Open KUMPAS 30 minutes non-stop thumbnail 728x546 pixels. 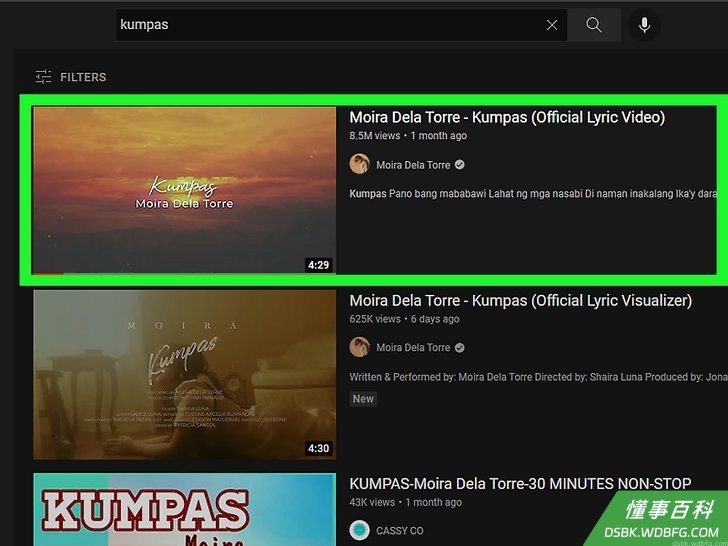tap(184, 509)
